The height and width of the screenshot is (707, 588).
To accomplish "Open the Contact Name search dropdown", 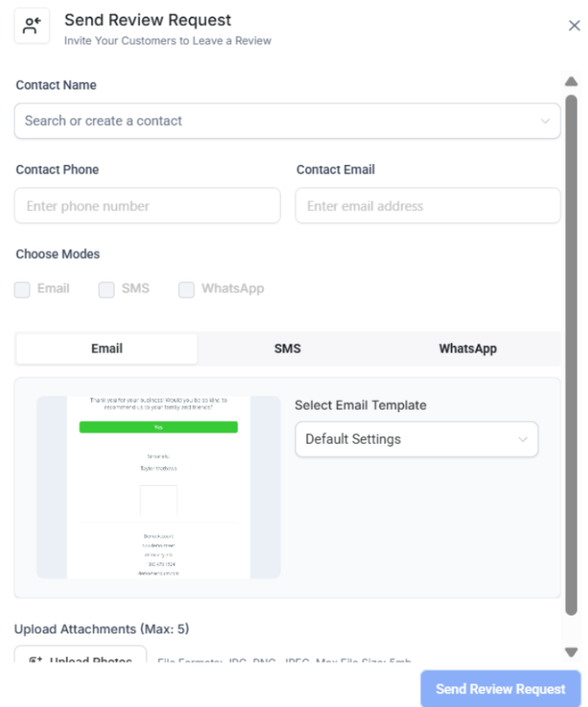I will 276,121.
